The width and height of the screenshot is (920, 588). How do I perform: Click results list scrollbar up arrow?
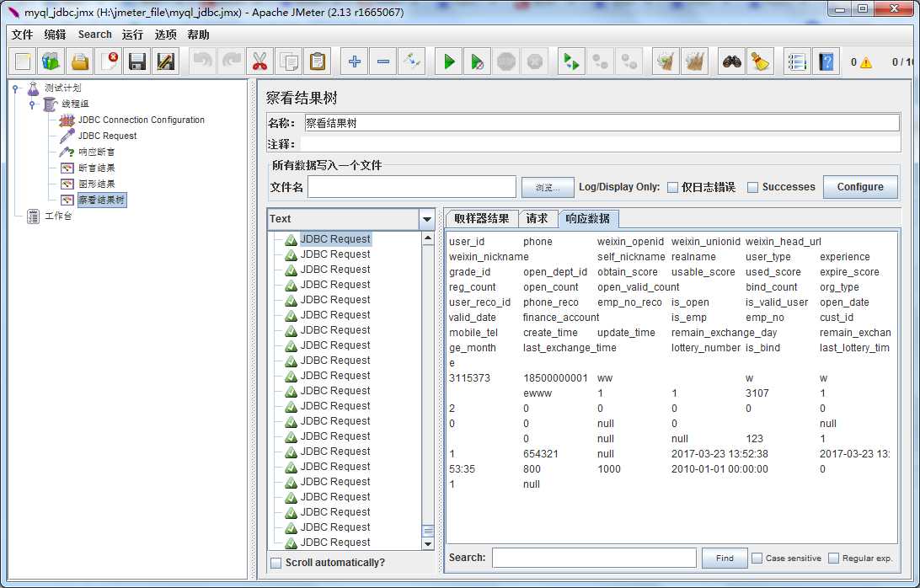coord(428,238)
